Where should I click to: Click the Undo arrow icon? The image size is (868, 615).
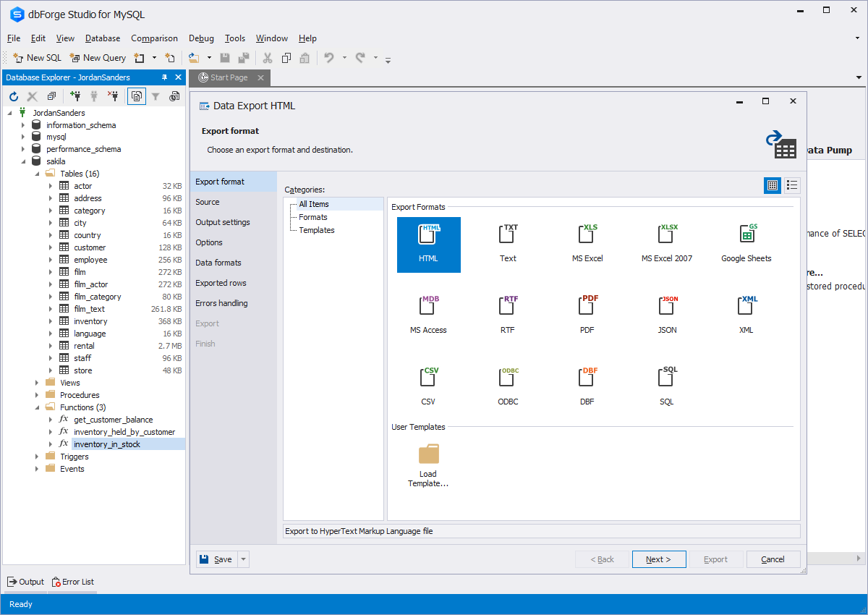(x=329, y=58)
